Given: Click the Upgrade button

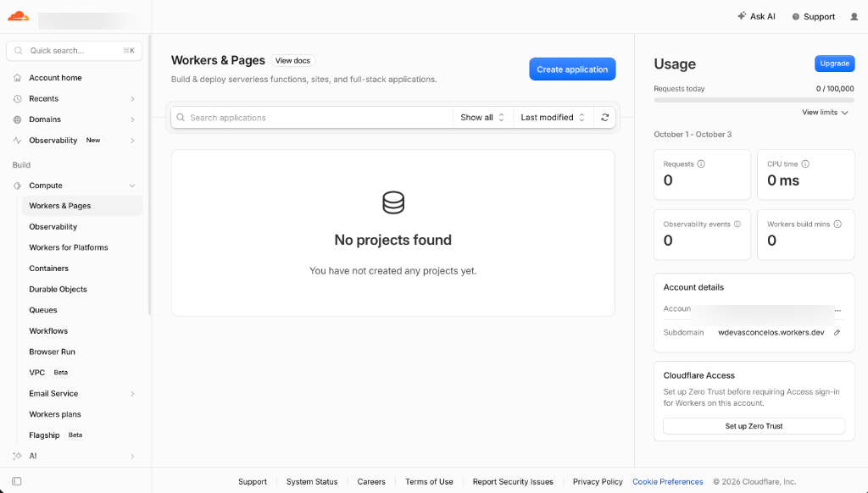Looking at the screenshot, I should coord(834,64).
